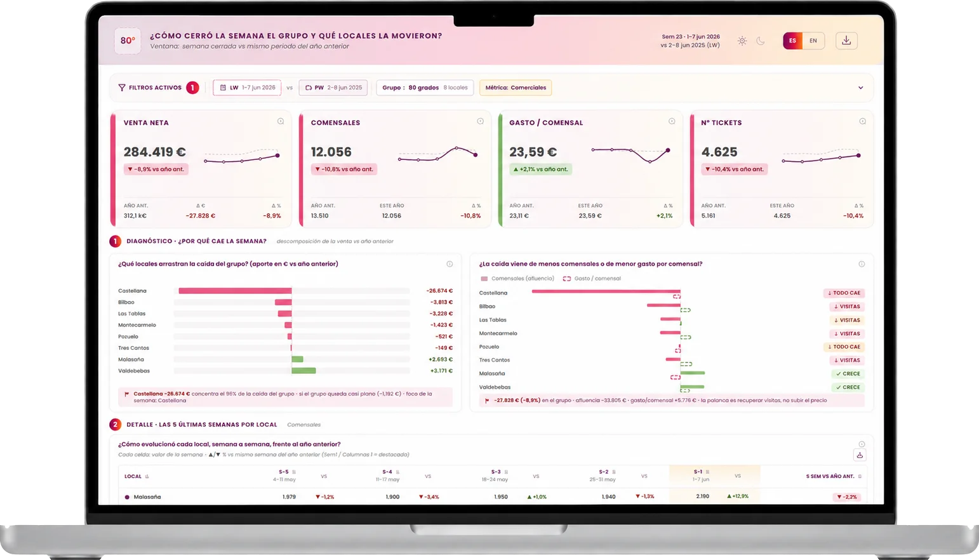979x560 pixels.
Task: Show info for weekly evolution table
Action: tap(862, 444)
